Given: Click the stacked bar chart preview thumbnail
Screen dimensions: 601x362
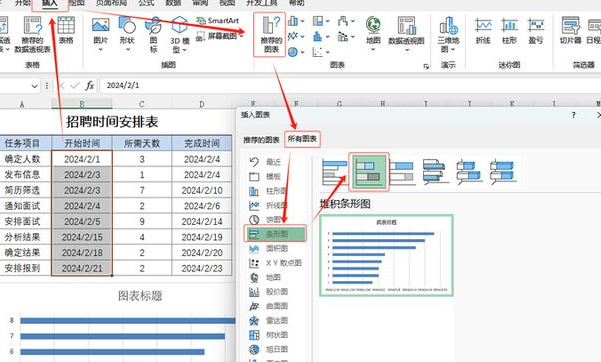Looking at the screenshot, I should (386, 255).
